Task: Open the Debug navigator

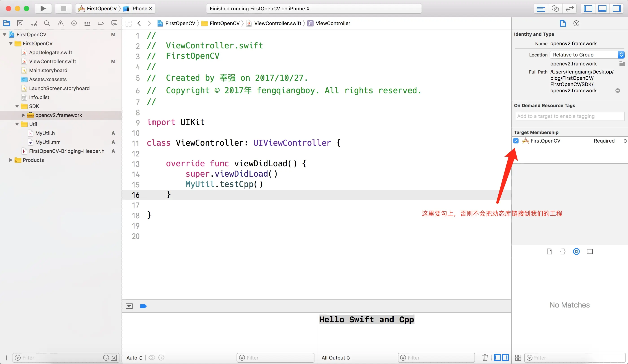Action: point(87,23)
